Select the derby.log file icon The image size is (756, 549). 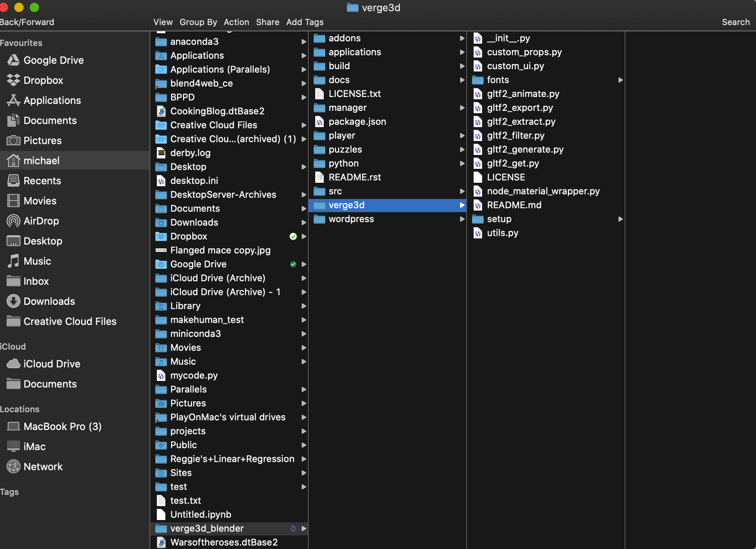pyautogui.click(x=161, y=153)
